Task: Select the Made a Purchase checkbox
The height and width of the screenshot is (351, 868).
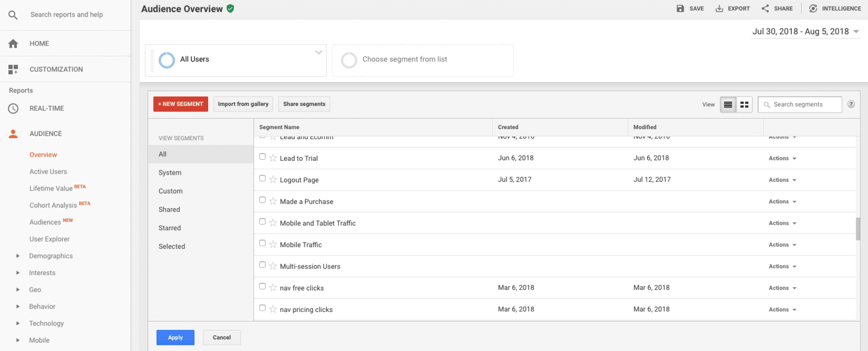Action: 263,200
